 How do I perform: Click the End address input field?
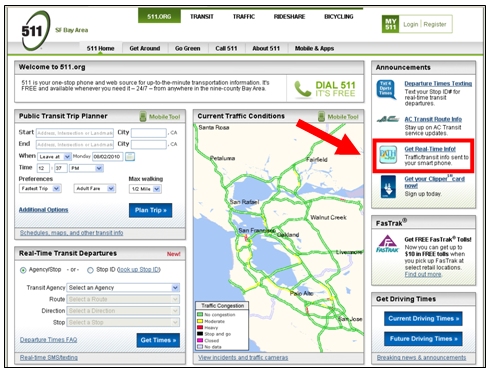(x=75, y=145)
